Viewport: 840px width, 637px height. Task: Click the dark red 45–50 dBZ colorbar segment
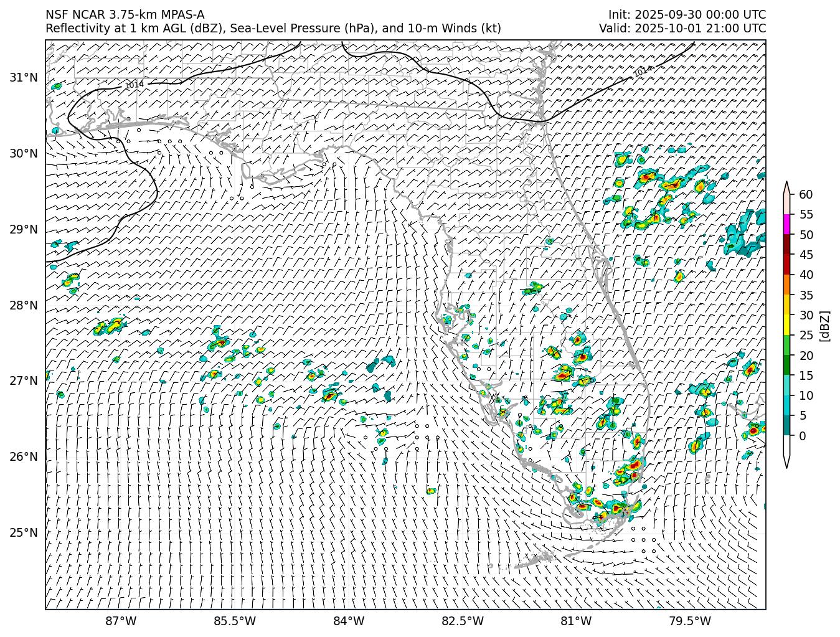tap(786, 245)
